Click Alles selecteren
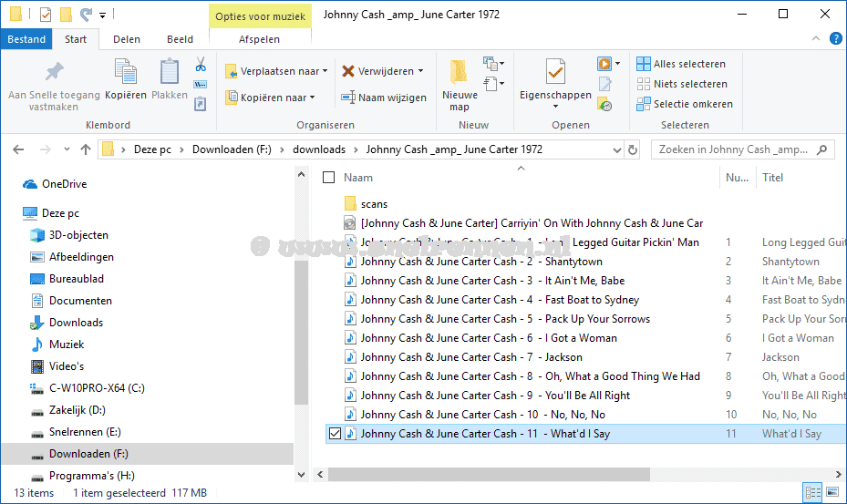 point(681,64)
